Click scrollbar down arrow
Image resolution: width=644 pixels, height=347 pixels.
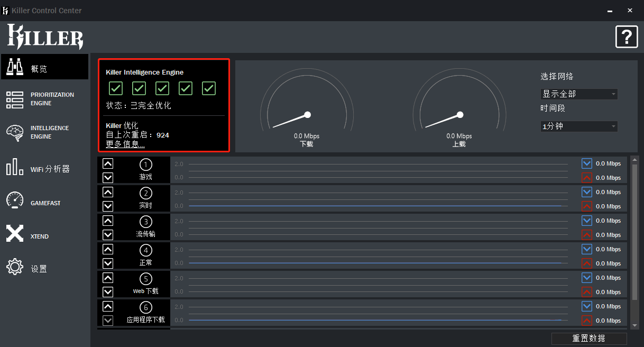(635, 325)
